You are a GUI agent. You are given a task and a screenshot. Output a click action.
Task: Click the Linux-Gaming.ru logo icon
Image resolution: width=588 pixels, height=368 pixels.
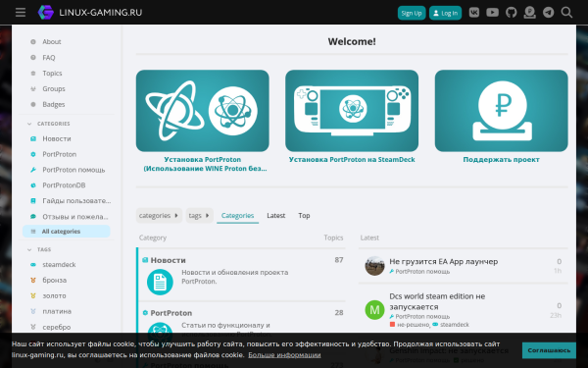pyautogui.click(x=46, y=13)
